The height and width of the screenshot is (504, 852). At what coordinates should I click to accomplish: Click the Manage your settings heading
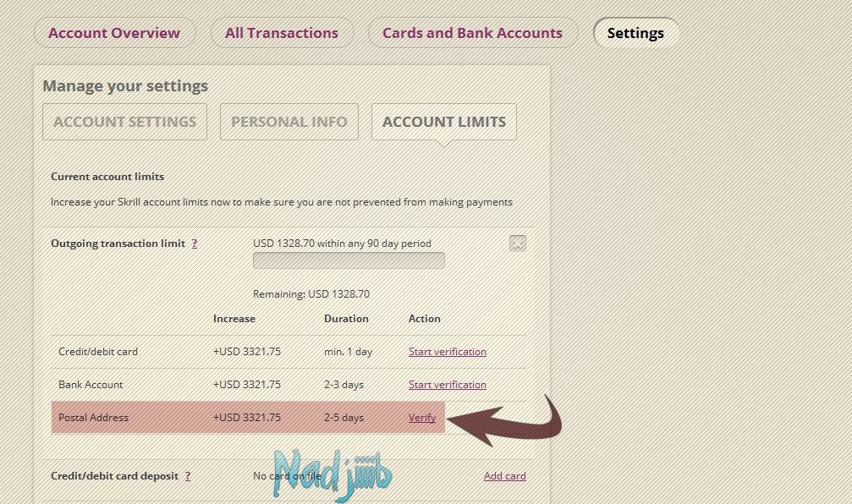[x=125, y=86]
